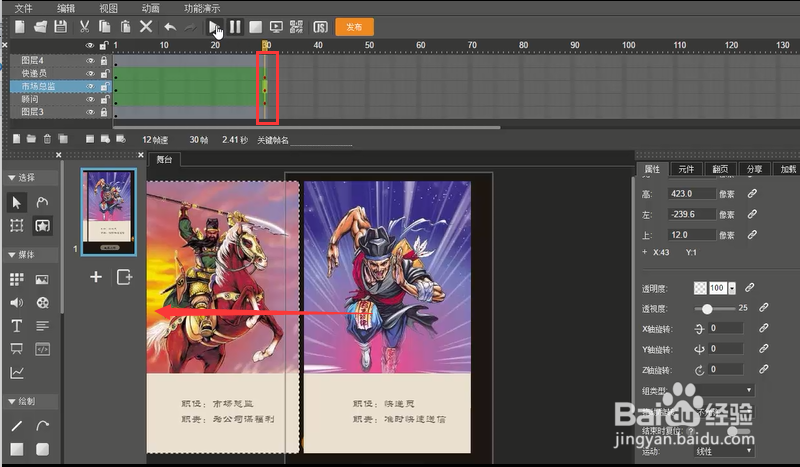This screenshot has width=800, height=467.
Task: Insert audio with the speaker icon
Action: pos(16,303)
